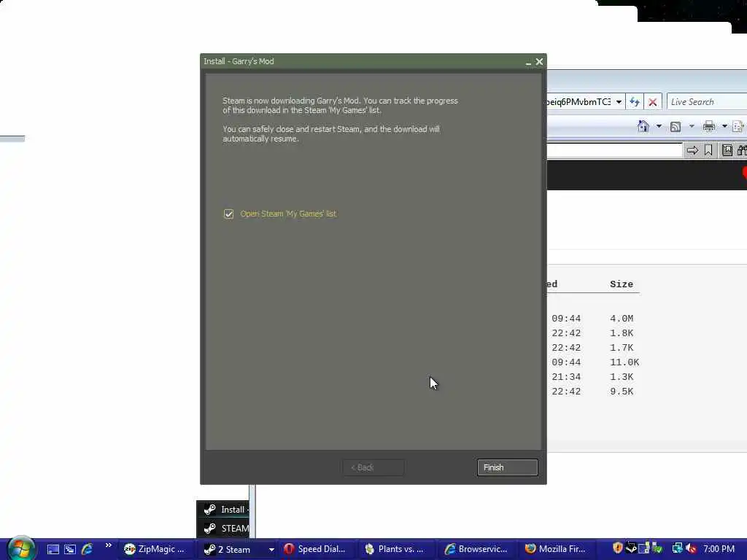Click the browser Home icon
The height and width of the screenshot is (560, 747).
(x=643, y=126)
